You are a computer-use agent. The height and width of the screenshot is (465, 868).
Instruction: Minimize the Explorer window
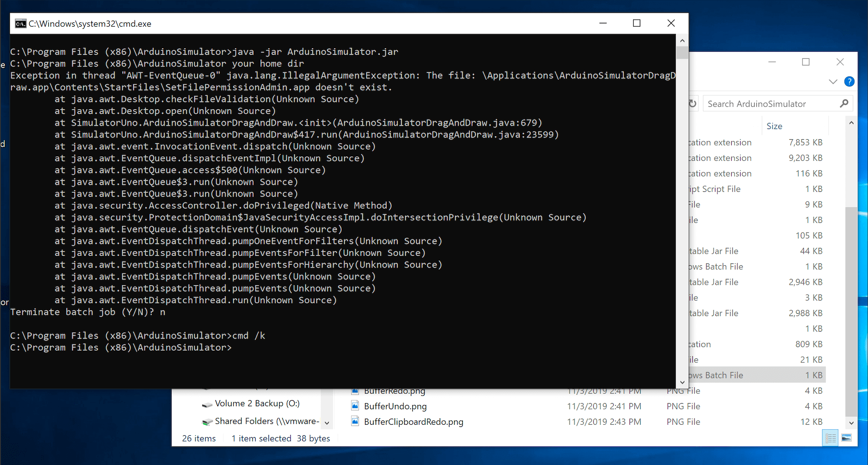tap(772, 62)
